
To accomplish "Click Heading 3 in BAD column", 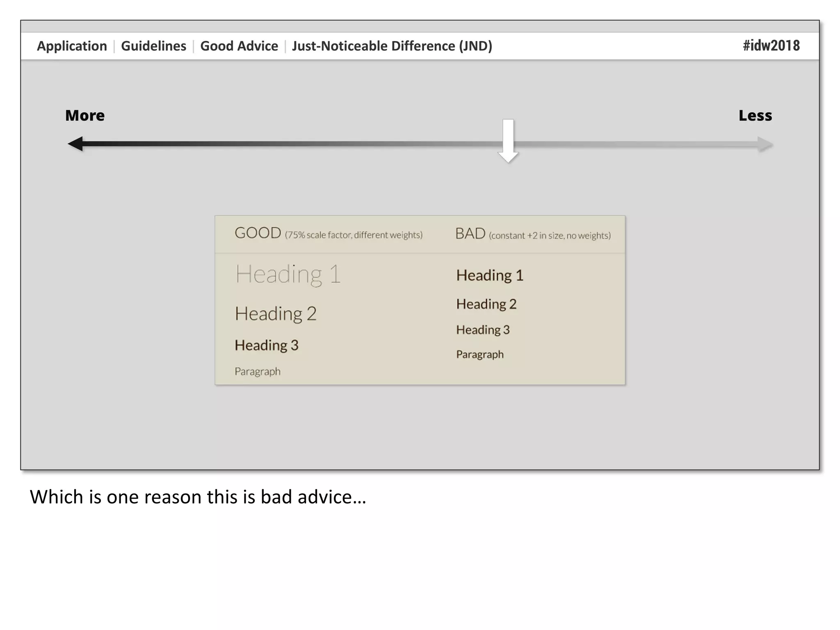I will click(483, 330).
